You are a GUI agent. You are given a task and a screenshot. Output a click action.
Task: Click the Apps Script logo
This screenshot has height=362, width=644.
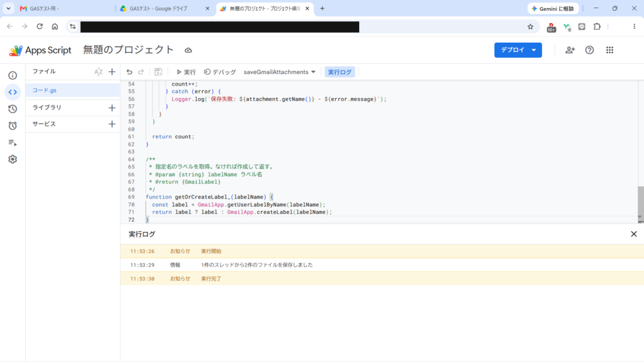[x=40, y=50]
